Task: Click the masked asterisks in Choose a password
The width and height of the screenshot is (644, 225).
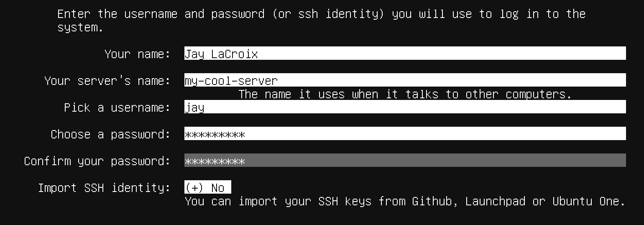Action: coord(215,135)
